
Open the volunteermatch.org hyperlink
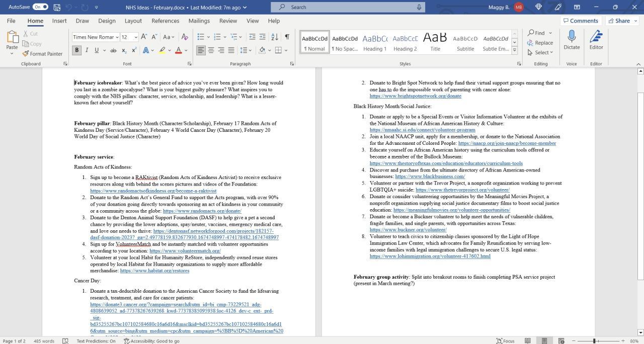(185, 251)
